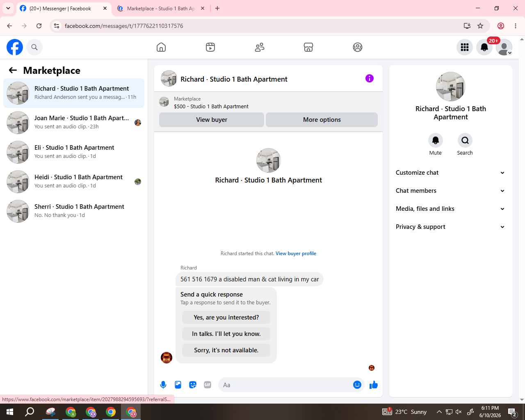The image size is (525, 420).
Task: Click the taskbar clock showing 6:11 PM
Action: tap(490, 412)
